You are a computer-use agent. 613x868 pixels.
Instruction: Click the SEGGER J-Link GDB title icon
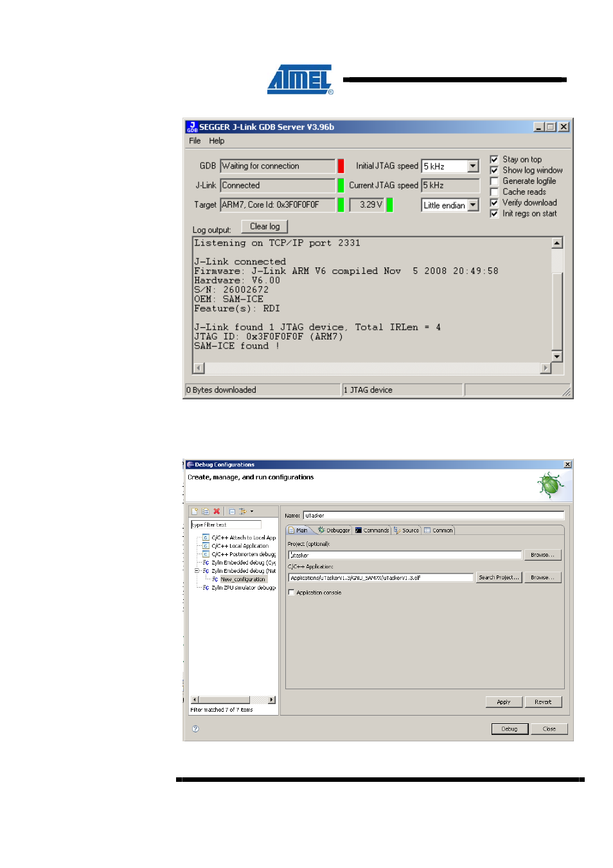coord(191,127)
